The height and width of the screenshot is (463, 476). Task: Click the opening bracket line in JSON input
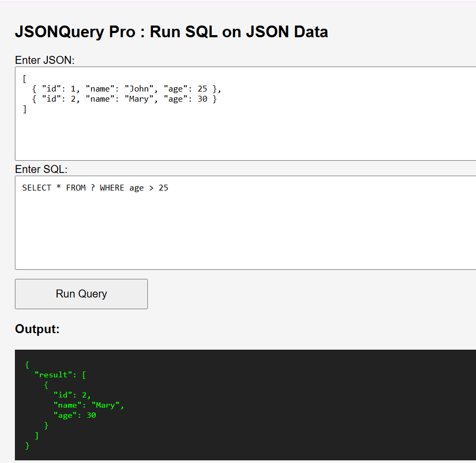pyautogui.click(x=24, y=78)
